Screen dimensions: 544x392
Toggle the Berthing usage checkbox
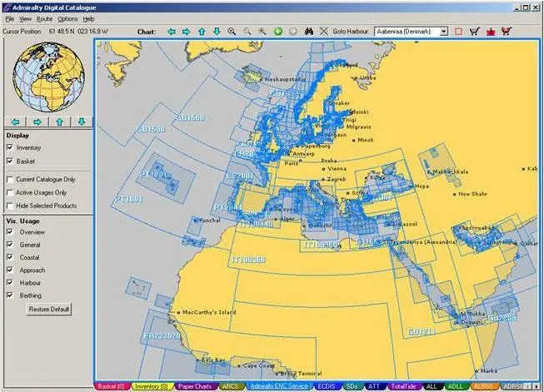pos(10,295)
